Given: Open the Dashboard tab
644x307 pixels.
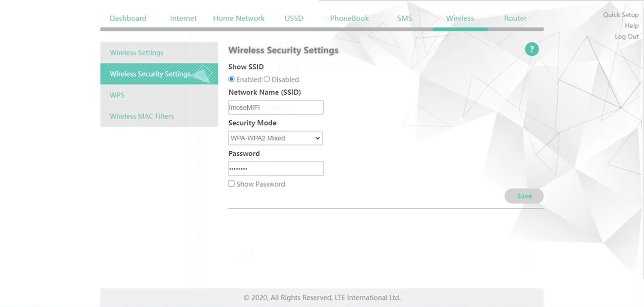Looking at the screenshot, I should pyautogui.click(x=128, y=18).
